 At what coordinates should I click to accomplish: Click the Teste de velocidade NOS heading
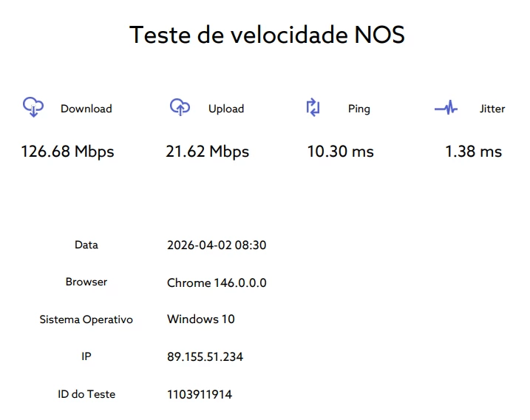point(267,35)
